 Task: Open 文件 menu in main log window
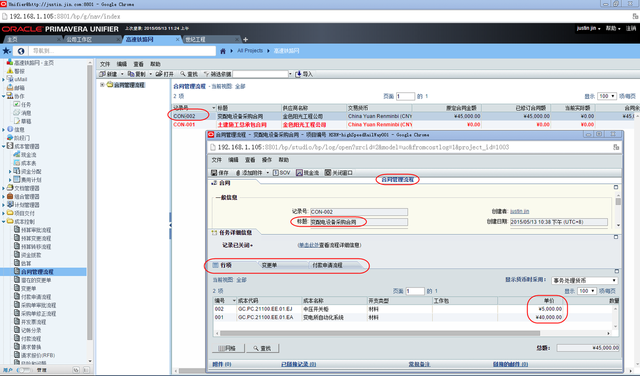pyautogui.click(x=105, y=64)
